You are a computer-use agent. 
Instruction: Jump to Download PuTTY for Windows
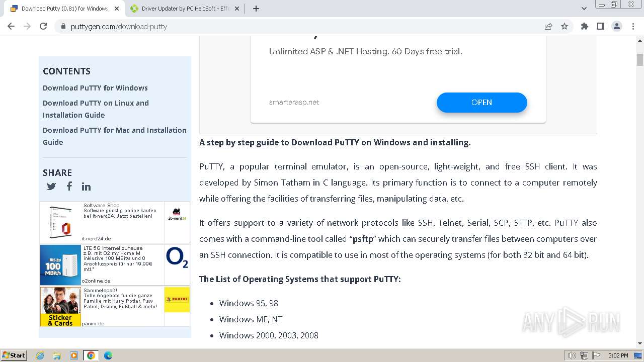click(x=95, y=88)
